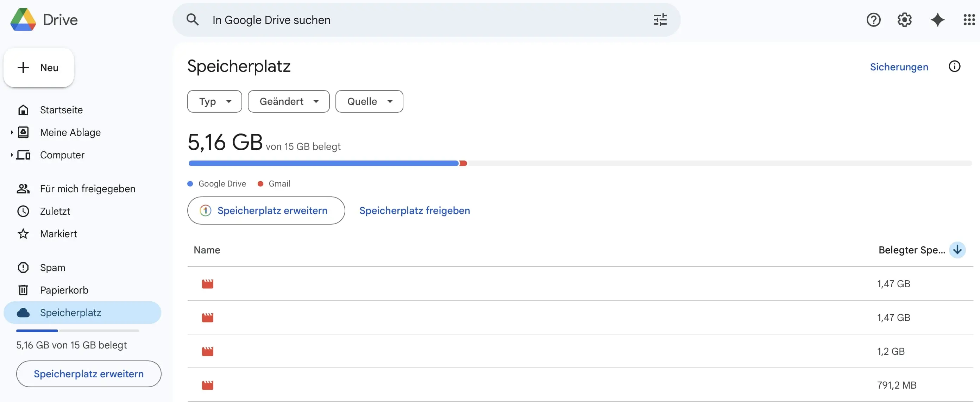Open advanced search filter options
The height and width of the screenshot is (402, 980).
660,20
